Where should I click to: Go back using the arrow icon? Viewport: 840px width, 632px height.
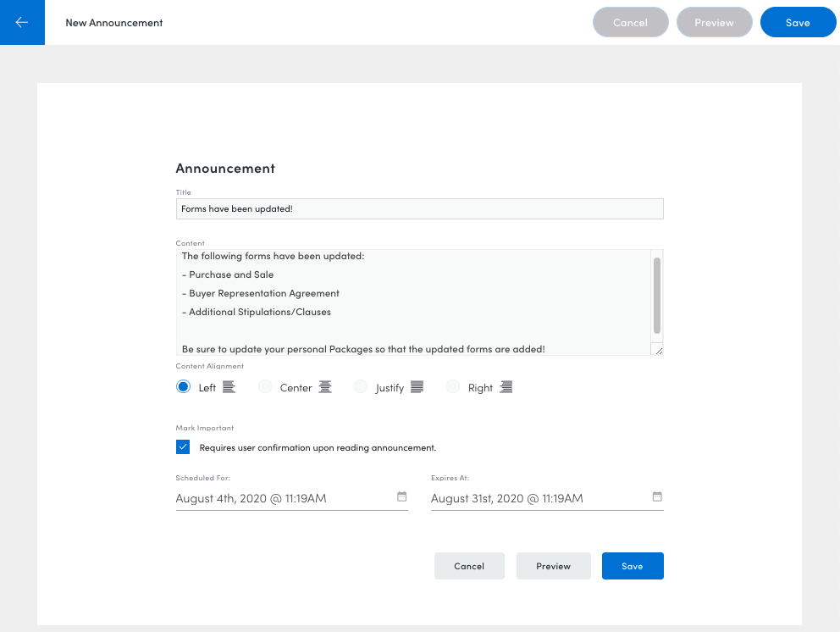point(22,22)
